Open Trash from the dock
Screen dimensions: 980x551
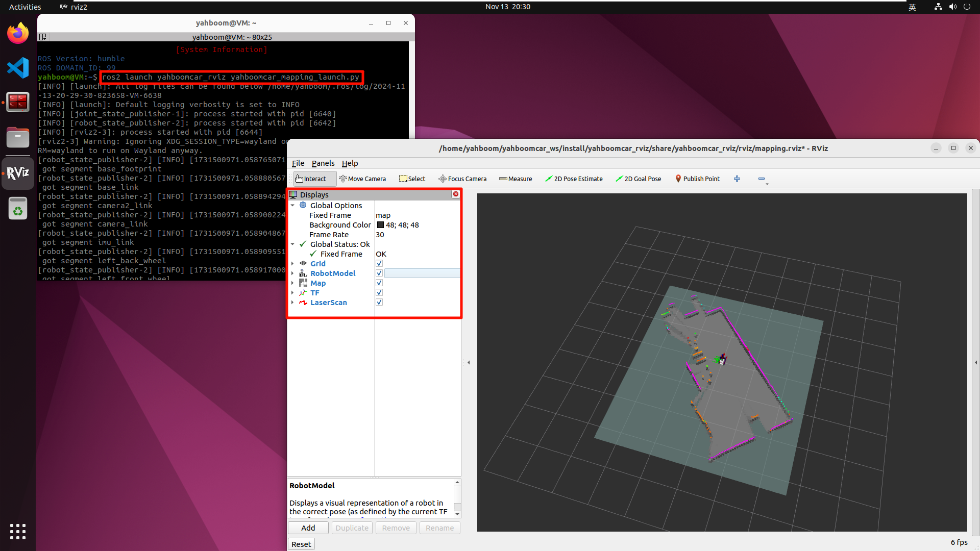[18, 208]
